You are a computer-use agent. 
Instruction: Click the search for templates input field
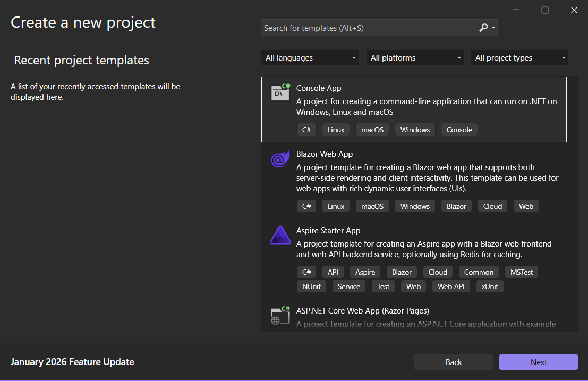[367, 27]
